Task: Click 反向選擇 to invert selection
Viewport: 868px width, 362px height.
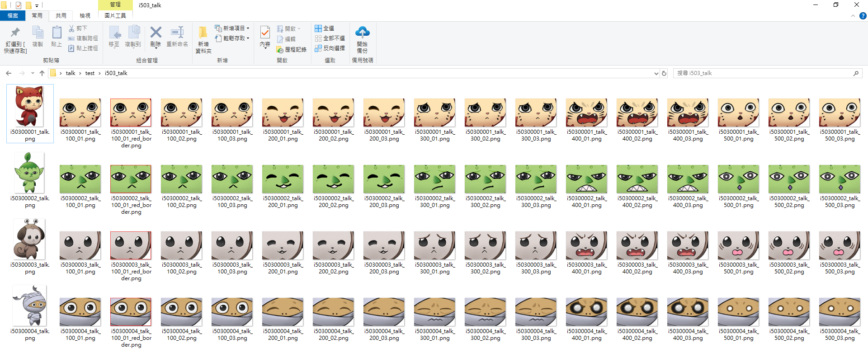Action: [330, 48]
